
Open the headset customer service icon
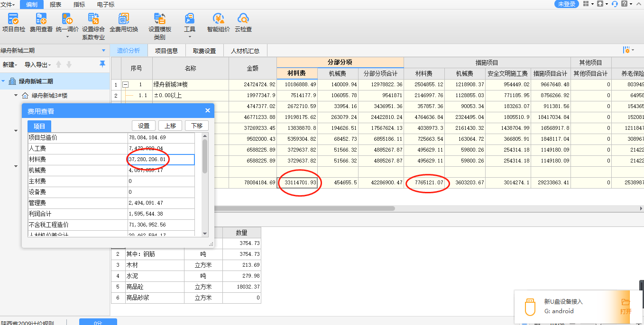click(x=615, y=4)
